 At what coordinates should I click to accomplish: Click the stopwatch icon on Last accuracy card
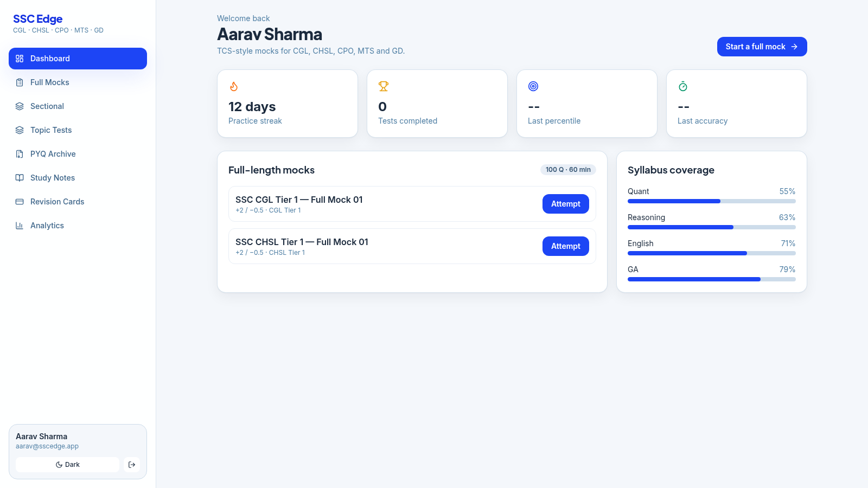683,86
